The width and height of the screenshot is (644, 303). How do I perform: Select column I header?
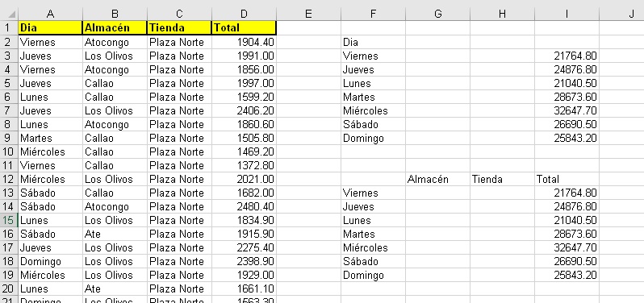coord(567,14)
